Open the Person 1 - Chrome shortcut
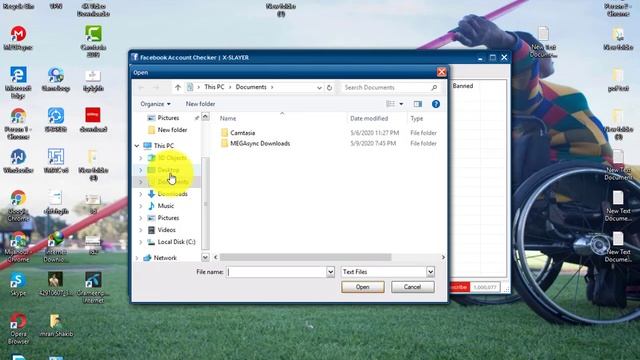The width and height of the screenshot is (640, 360). [x=18, y=124]
